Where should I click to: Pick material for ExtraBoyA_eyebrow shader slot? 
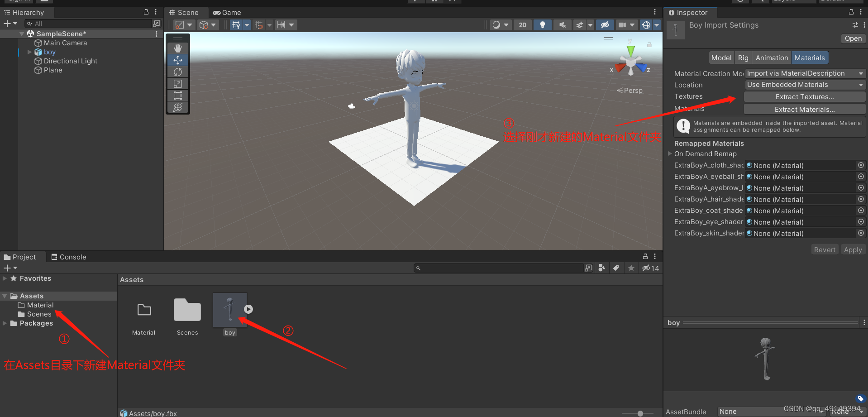(861, 188)
